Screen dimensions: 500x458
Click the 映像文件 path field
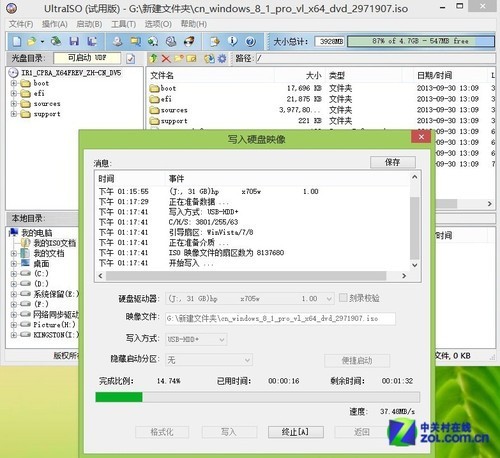[280, 319]
